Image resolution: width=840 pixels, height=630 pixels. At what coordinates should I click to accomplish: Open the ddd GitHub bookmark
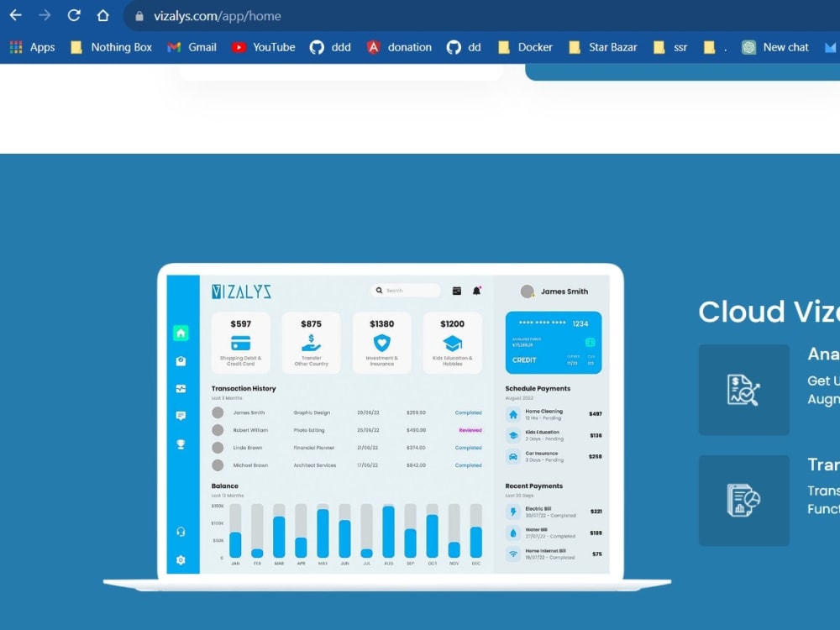(x=330, y=47)
